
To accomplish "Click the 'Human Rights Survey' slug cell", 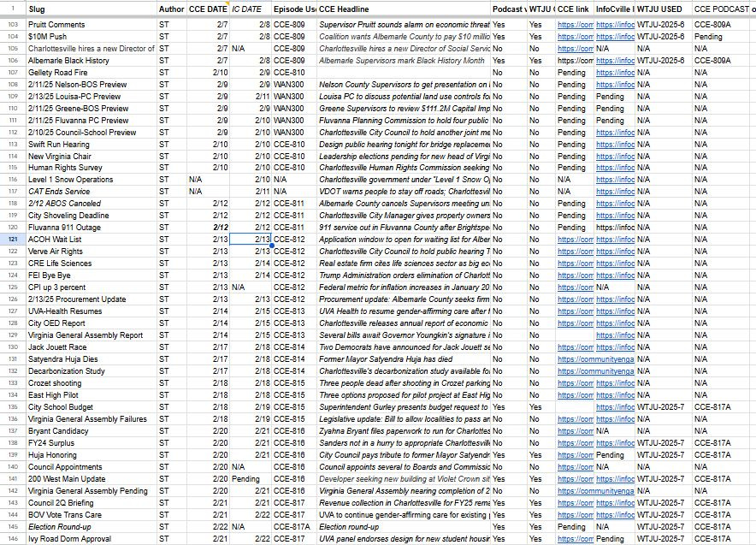I will point(92,168).
